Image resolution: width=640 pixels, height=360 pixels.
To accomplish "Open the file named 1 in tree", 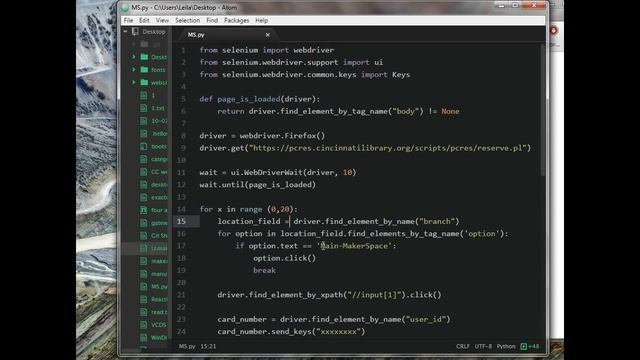I will tap(153, 95).
